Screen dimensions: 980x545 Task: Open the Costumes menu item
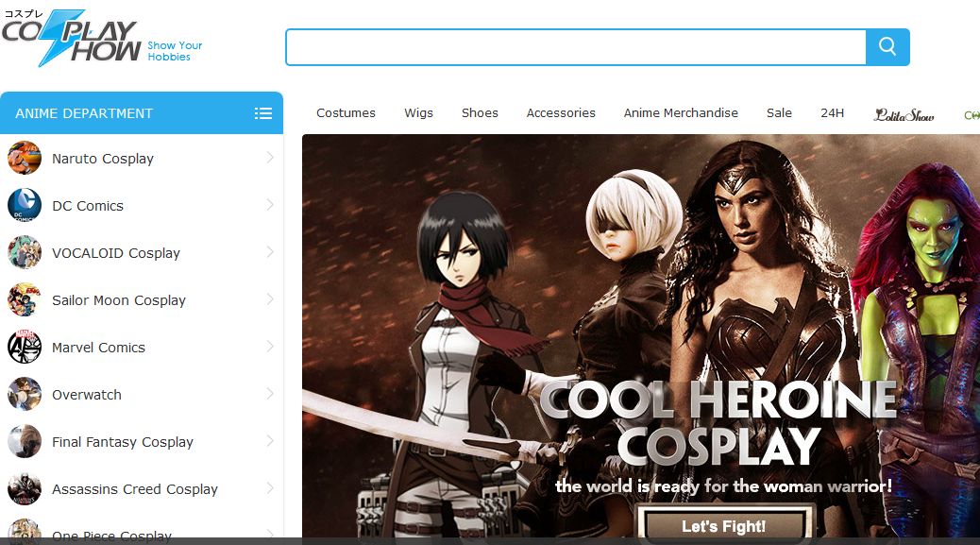click(x=346, y=113)
